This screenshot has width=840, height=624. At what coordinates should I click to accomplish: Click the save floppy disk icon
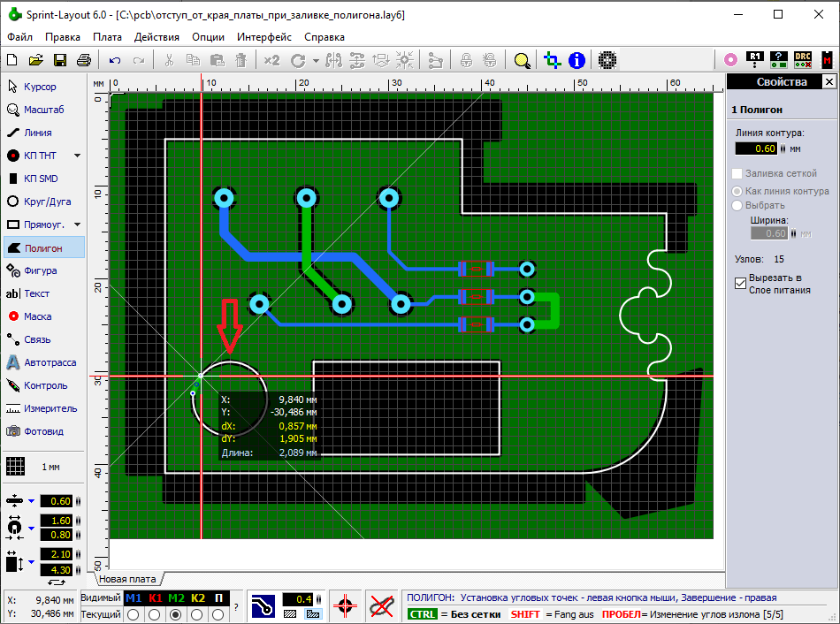pyautogui.click(x=60, y=60)
